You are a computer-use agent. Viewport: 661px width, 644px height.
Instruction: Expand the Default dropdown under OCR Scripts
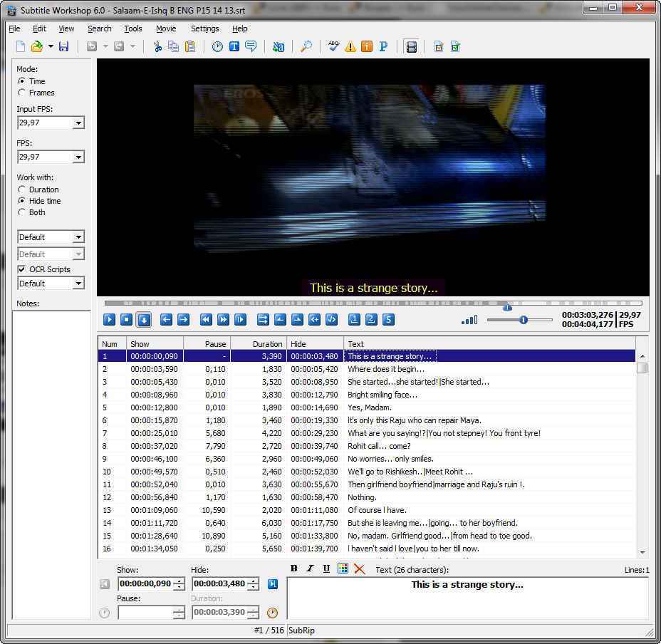point(78,284)
